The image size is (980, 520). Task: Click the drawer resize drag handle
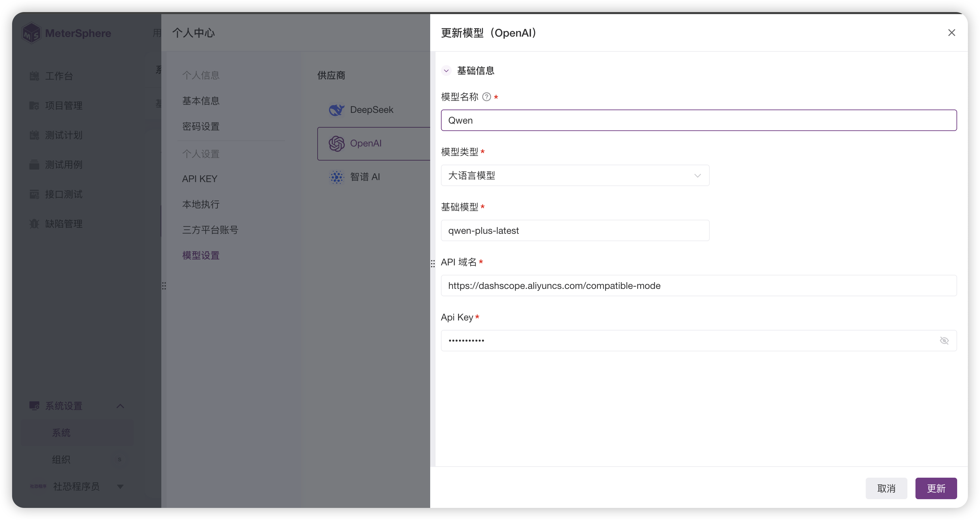tap(433, 263)
